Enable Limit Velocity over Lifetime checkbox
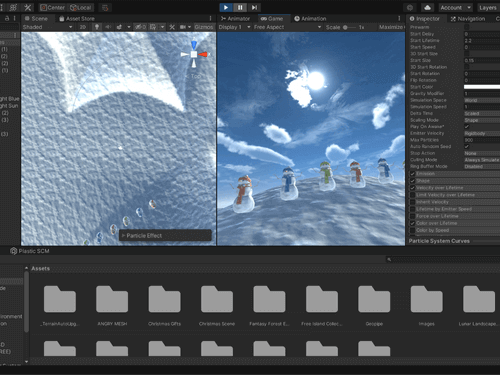 (413, 195)
